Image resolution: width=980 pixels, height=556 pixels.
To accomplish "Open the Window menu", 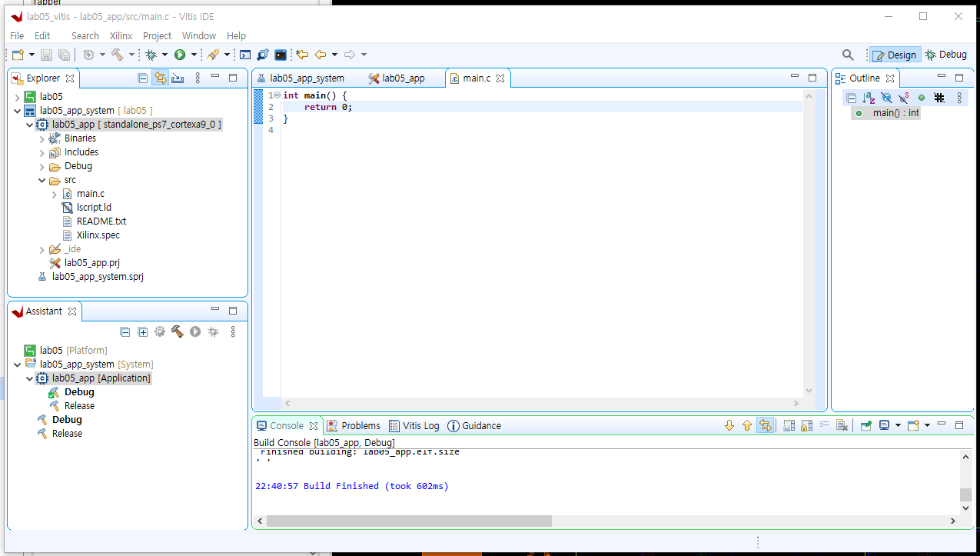I will click(x=198, y=35).
